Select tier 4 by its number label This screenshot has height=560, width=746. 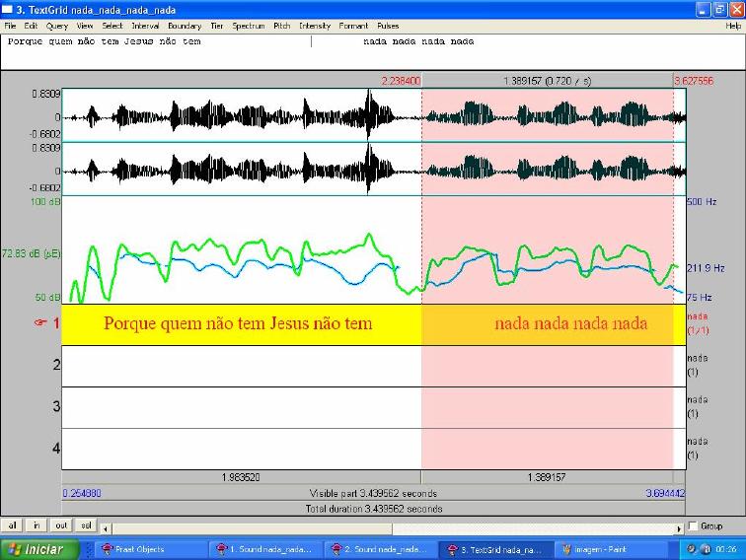pos(56,449)
